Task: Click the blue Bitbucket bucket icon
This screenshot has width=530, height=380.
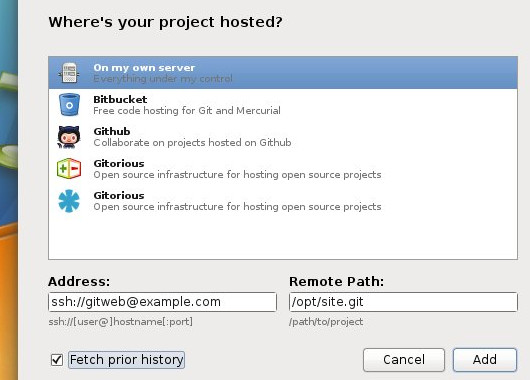Action: 69,105
